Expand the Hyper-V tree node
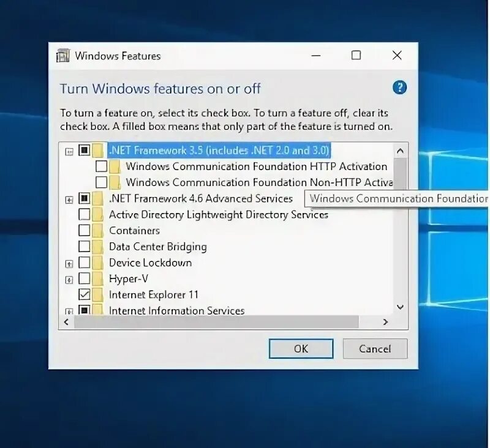This screenshot has height=448, width=490. (69, 280)
